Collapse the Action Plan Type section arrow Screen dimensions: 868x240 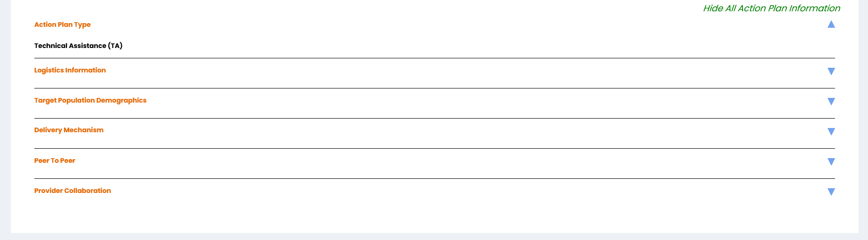click(831, 24)
